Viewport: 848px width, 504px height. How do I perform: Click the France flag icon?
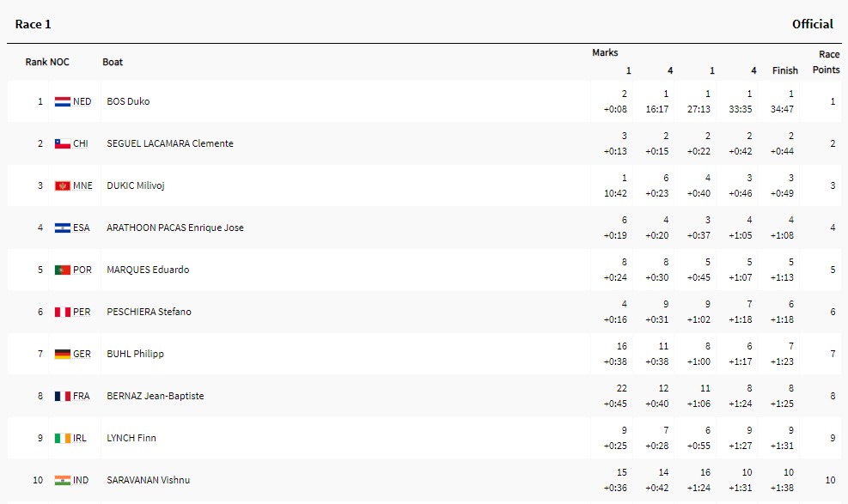(63, 396)
